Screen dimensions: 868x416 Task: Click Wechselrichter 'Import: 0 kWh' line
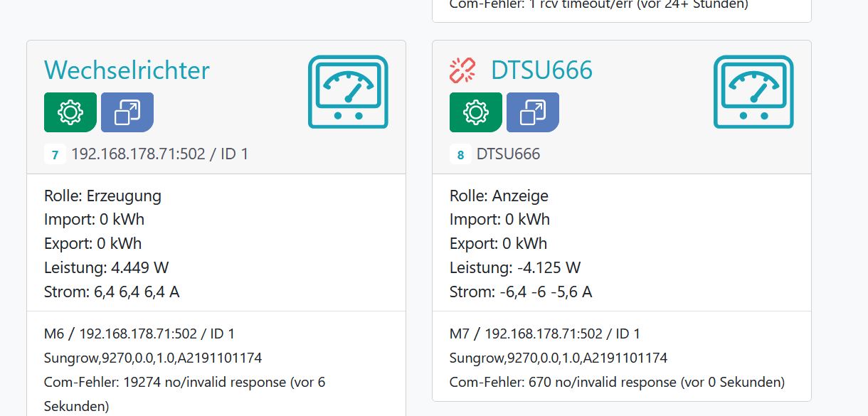(x=94, y=219)
